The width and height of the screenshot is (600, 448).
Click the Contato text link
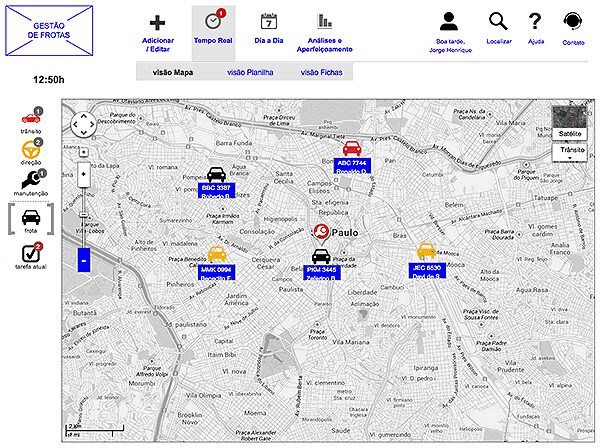(573, 42)
